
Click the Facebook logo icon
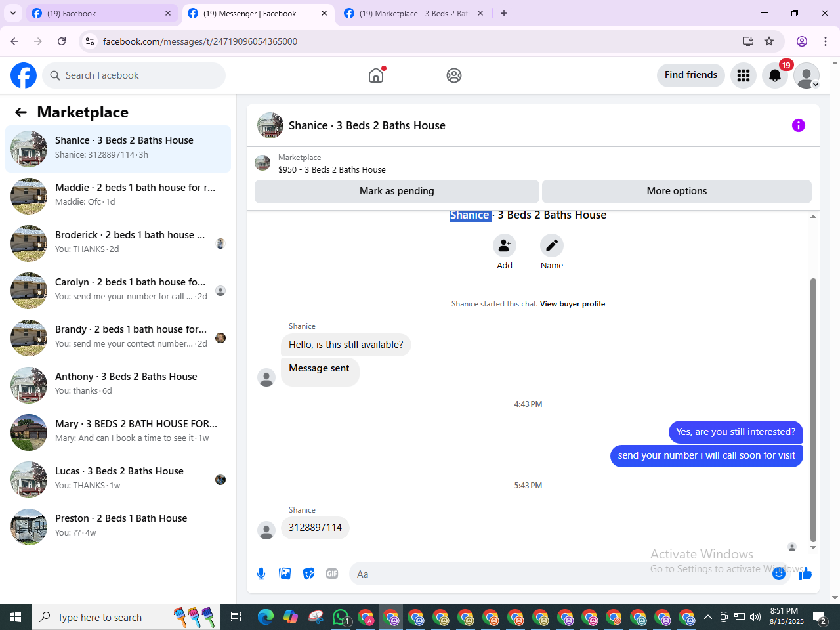(24, 75)
